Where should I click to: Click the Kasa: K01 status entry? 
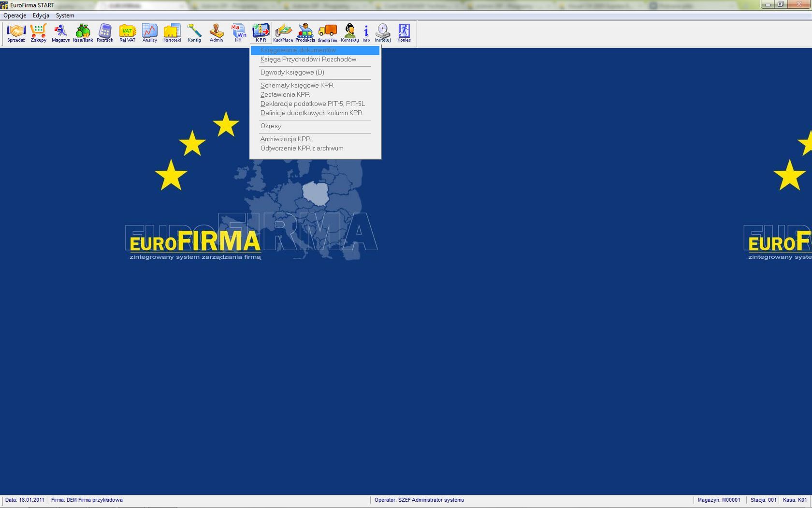click(x=795, y=500)
